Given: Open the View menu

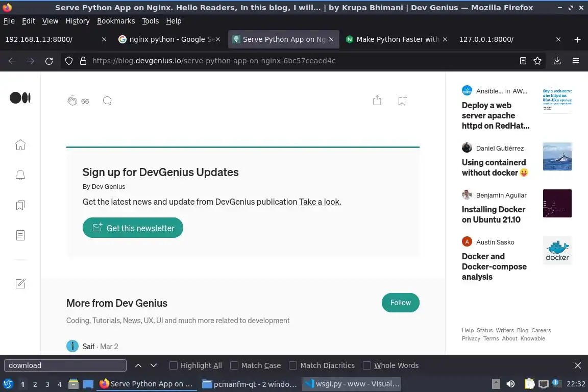Looking at the screenshot, I should (50, 21).
